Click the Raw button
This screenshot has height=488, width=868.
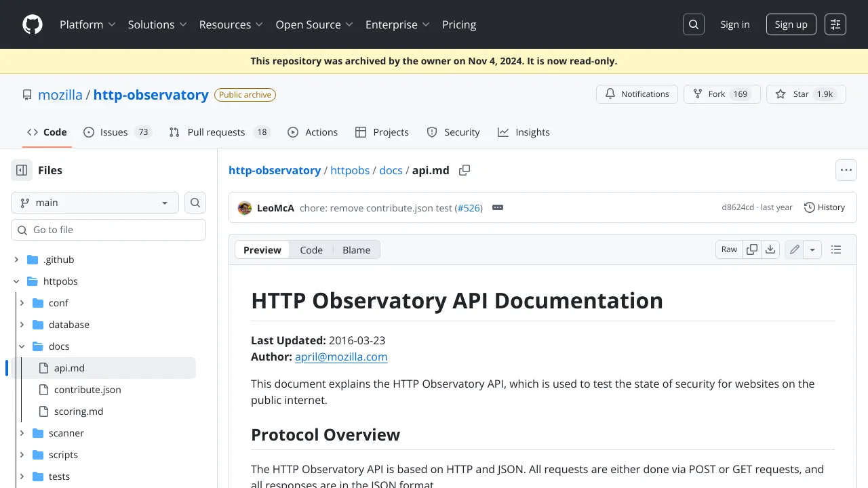(x=729, y=249)
